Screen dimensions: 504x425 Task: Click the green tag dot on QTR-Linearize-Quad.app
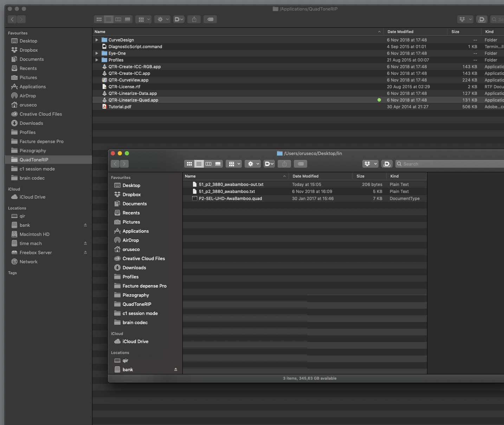379,100
